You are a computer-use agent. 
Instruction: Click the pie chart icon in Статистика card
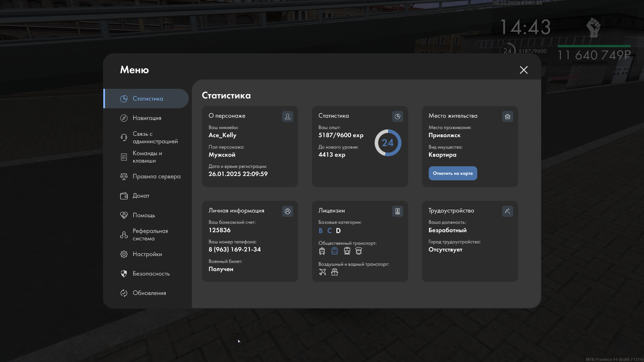click(397, 116)
